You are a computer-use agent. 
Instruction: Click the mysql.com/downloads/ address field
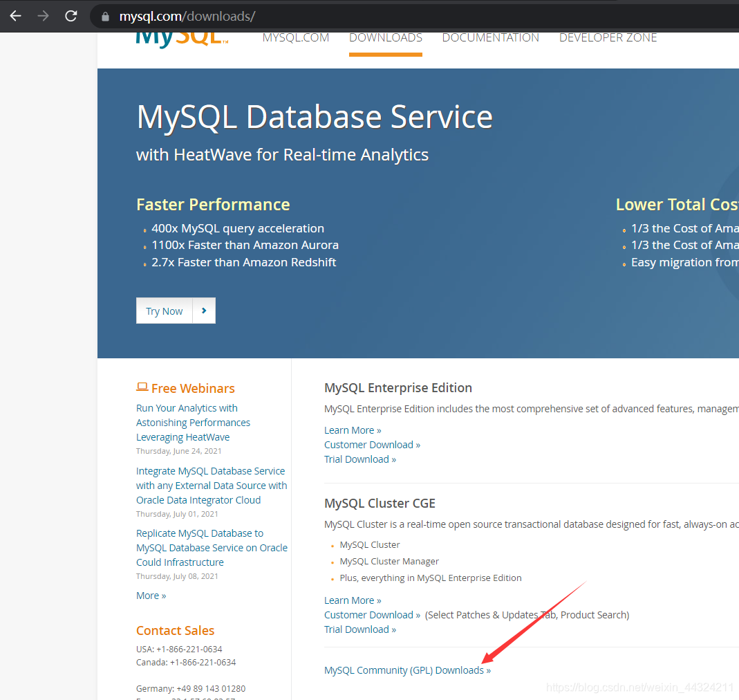tap(415, 17)
